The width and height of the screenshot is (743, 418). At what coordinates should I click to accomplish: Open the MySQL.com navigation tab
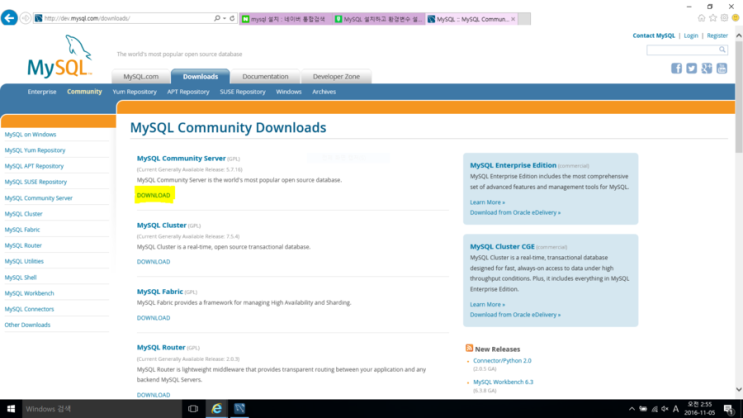point(141,76)
